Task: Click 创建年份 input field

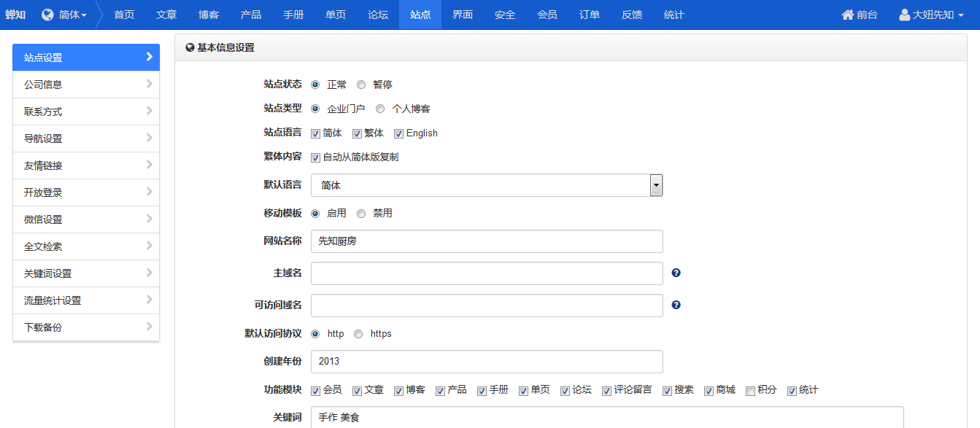Action: pyautogui.click(x=487, y=362)
